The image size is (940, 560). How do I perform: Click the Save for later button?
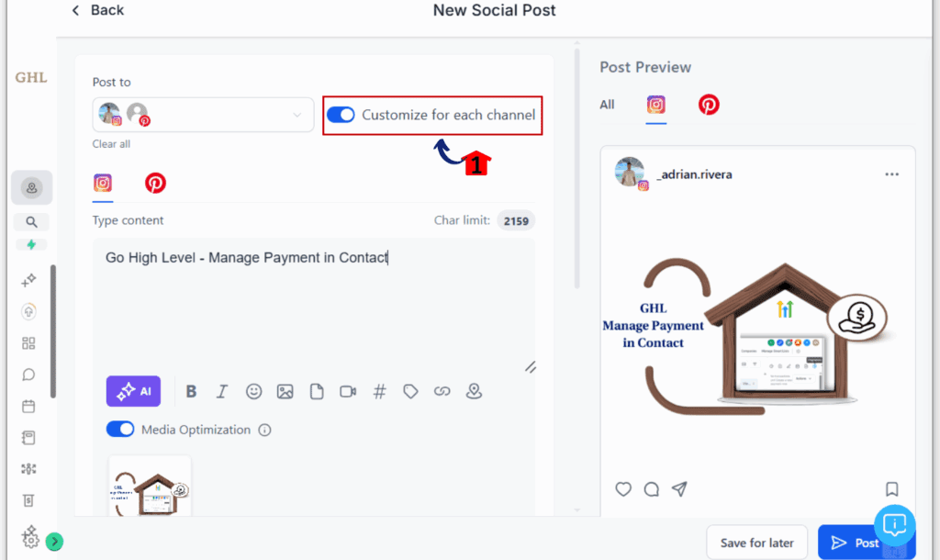point(756,543)
